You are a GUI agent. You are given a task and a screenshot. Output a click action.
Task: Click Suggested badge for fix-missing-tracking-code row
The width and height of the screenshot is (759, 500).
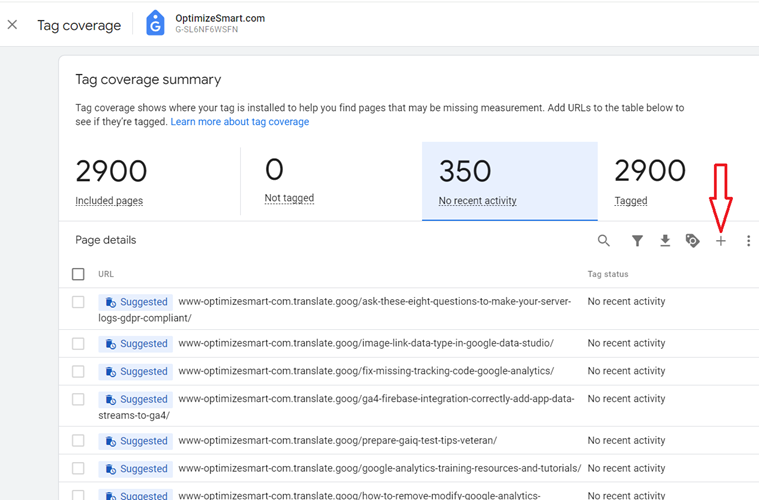click(136, 372)
